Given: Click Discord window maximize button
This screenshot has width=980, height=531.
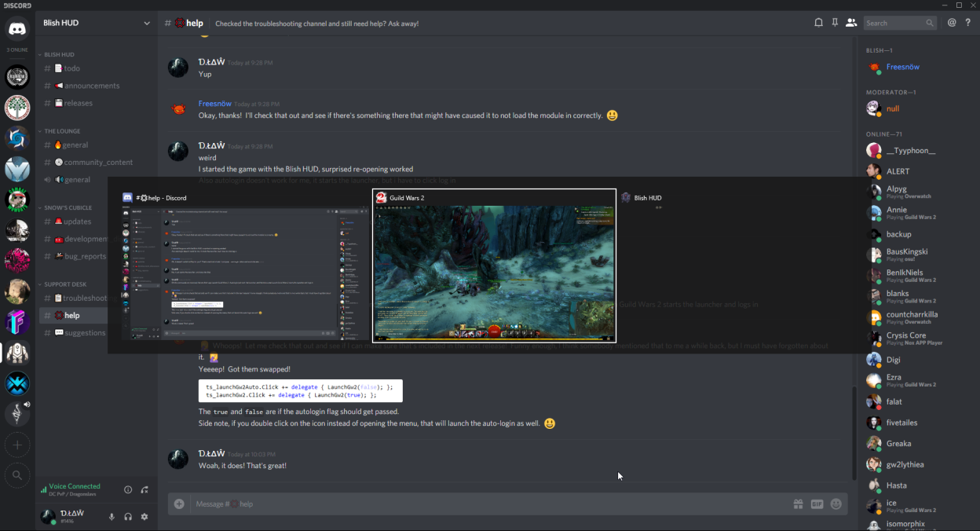Looking at the screenshot, I should (x=958, y=5).
